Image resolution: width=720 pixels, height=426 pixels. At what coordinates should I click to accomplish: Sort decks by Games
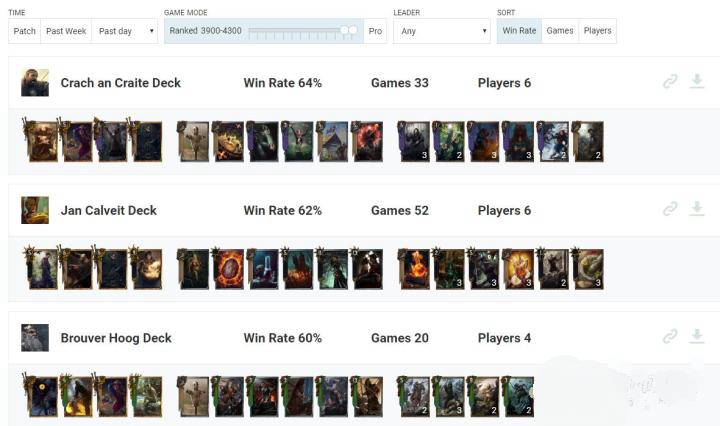tap(560, 31)
